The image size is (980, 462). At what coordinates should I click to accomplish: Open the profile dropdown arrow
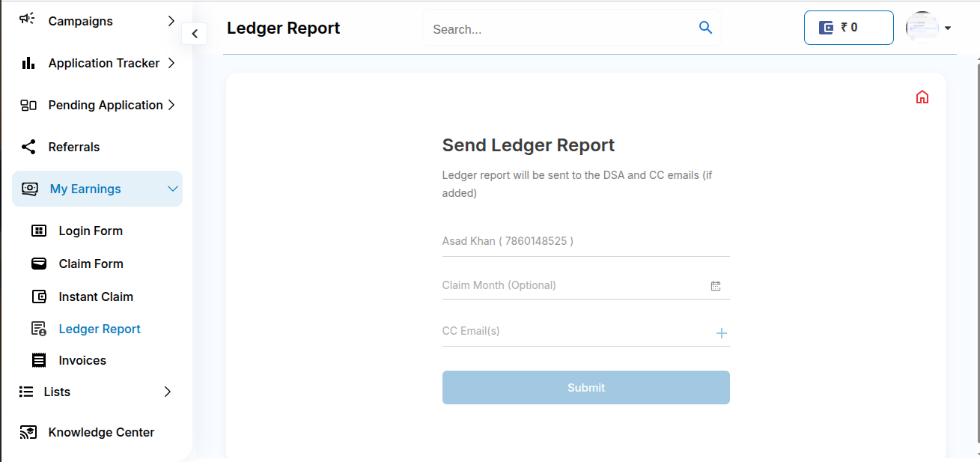pos(948,28)
